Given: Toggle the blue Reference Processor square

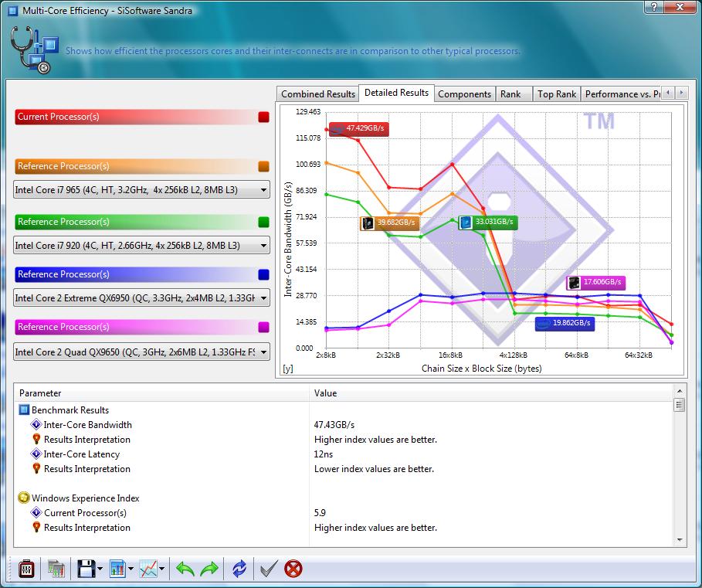Looking at the screenshot, I should 263,275.
